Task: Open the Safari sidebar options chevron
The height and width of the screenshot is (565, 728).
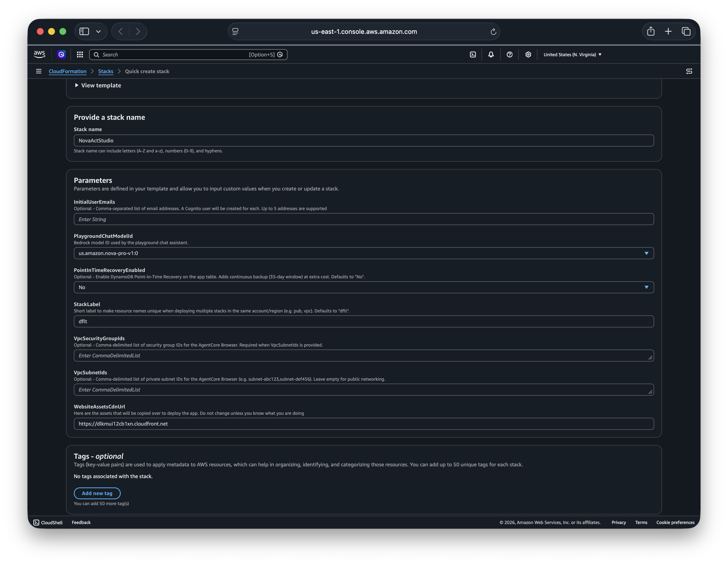Action: click(x=98, y=31)
